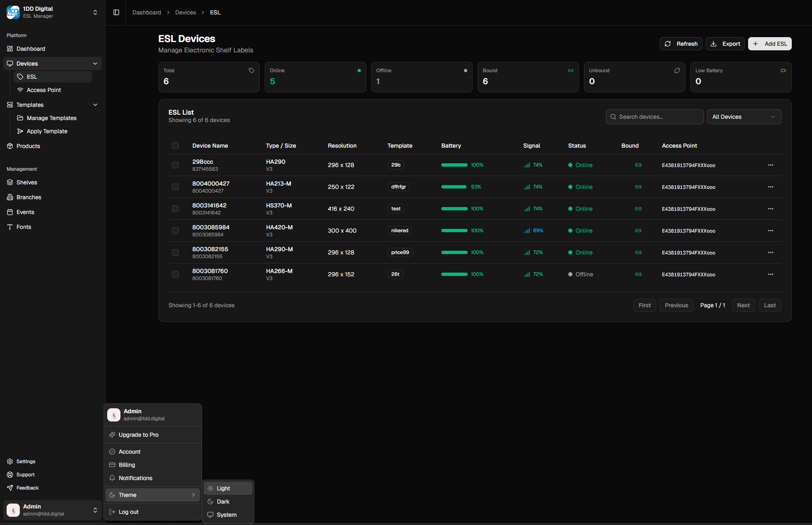Click the bound link icon on 29Bccc row
812x525 pixels.
point(638,165)
